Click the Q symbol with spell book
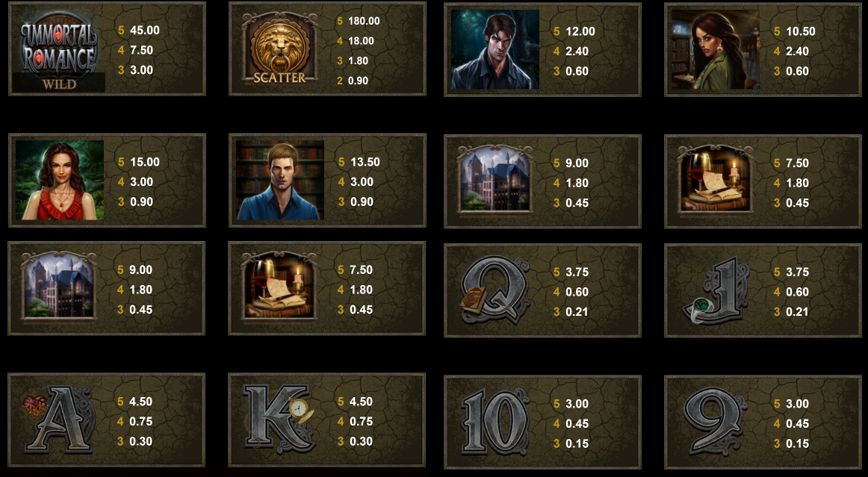 pos(495,290)
